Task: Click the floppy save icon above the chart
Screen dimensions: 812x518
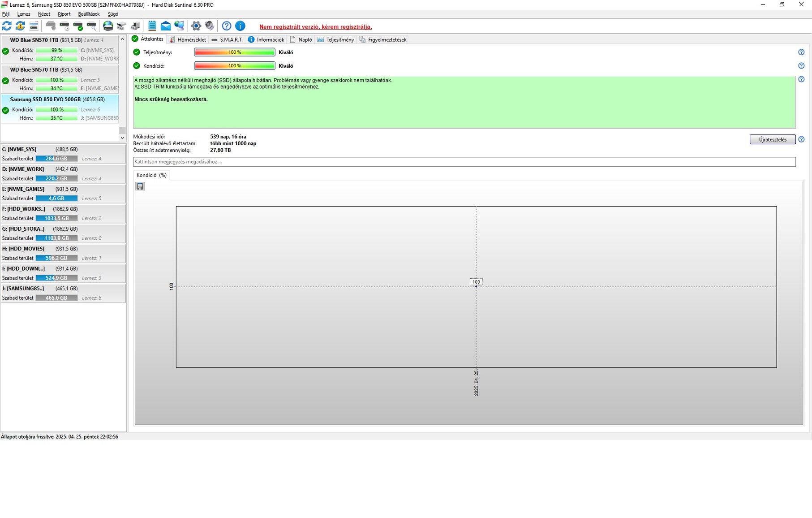Action: click(140, 186)
